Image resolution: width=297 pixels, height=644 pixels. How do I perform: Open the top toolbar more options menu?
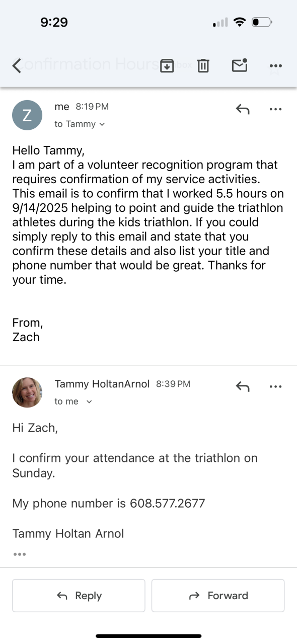[275, 65]
